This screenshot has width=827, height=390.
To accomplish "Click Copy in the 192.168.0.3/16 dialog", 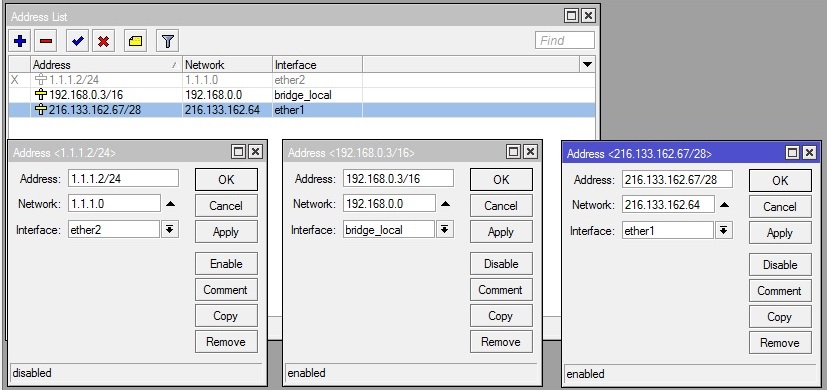I will click(501, 316).
